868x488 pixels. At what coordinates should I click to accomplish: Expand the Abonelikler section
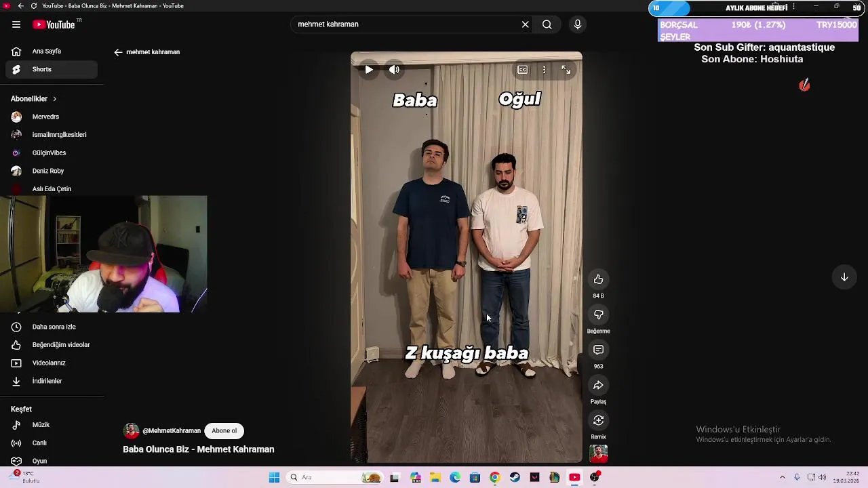34,98
